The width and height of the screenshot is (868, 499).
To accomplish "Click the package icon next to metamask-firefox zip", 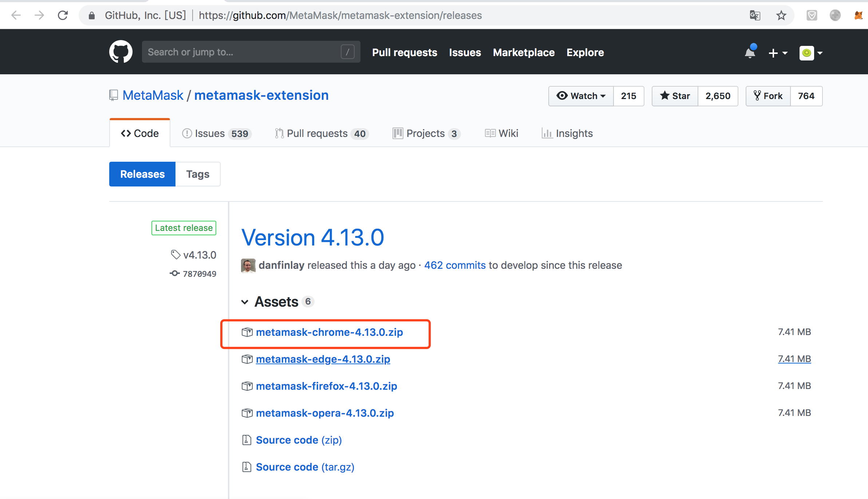I will click(x=247, y=386).
